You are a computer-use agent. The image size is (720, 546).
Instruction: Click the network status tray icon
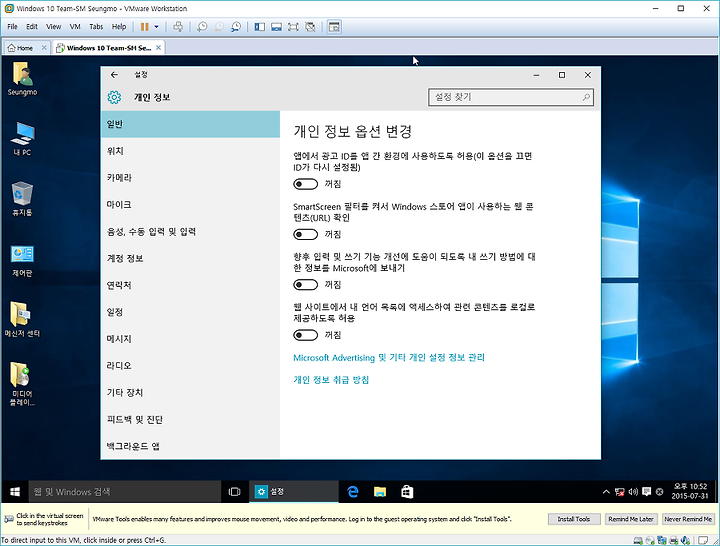click(619, 492)
